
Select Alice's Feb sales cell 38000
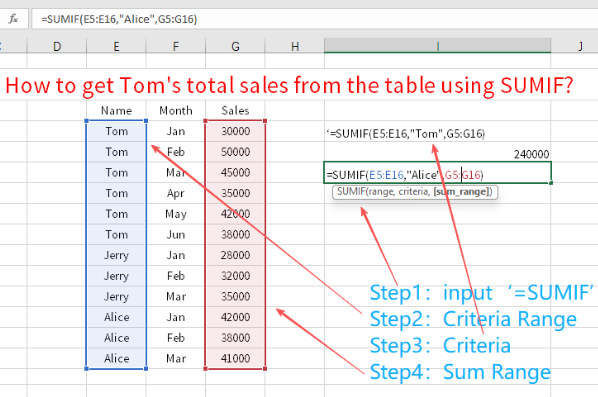(235, 338)
